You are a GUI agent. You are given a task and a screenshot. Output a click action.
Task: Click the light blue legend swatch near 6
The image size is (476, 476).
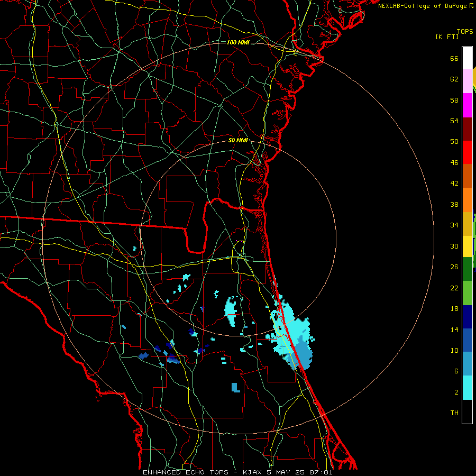467,364
